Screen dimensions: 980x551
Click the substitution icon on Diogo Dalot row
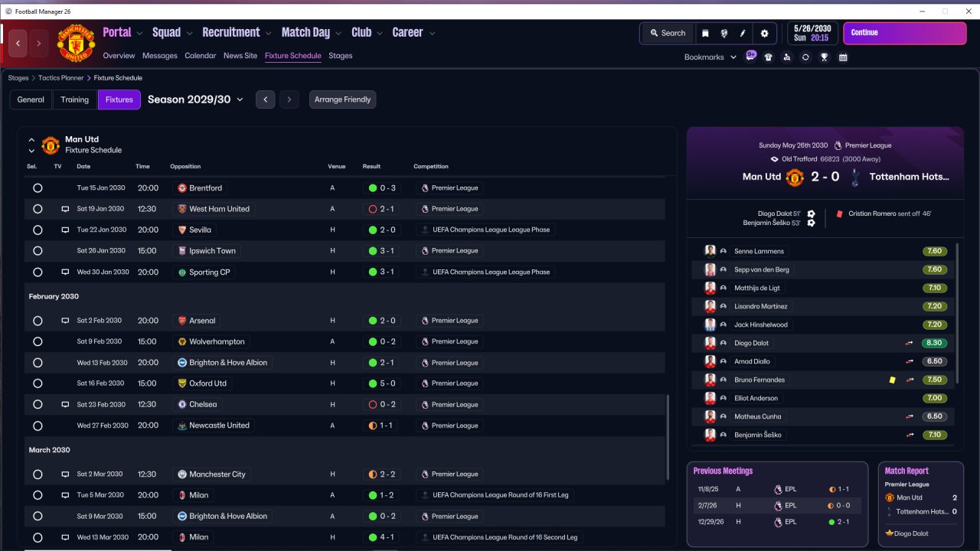pos(910,343)
